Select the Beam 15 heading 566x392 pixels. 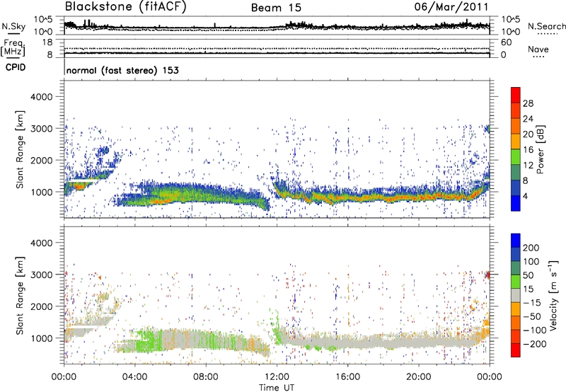pyautogui.click(x=276, y=8)
